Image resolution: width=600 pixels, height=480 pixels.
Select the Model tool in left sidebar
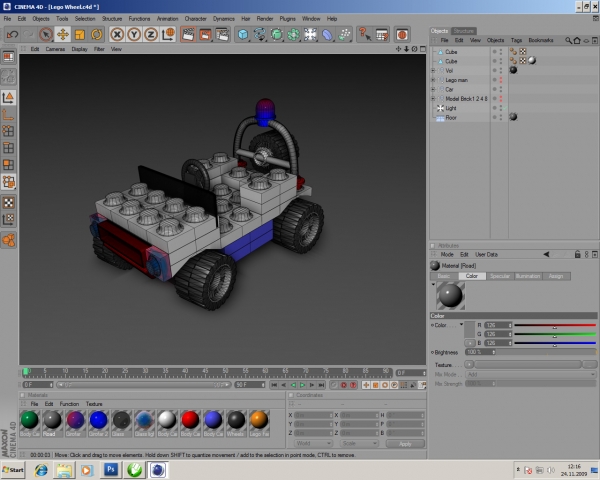(8, 98)
